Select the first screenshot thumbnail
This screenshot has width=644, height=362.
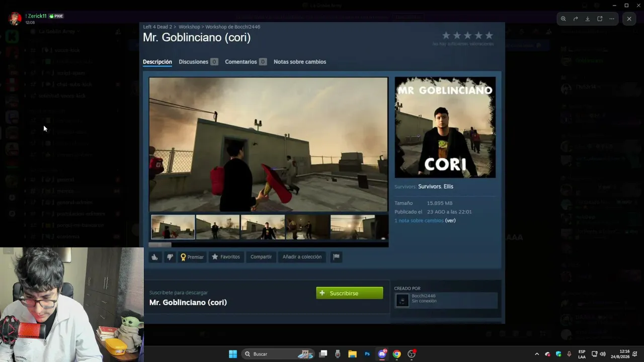point(173,227)
